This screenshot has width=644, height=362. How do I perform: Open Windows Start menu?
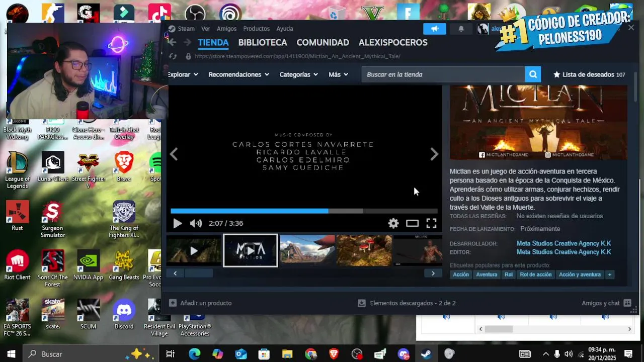tap(11, 354)
